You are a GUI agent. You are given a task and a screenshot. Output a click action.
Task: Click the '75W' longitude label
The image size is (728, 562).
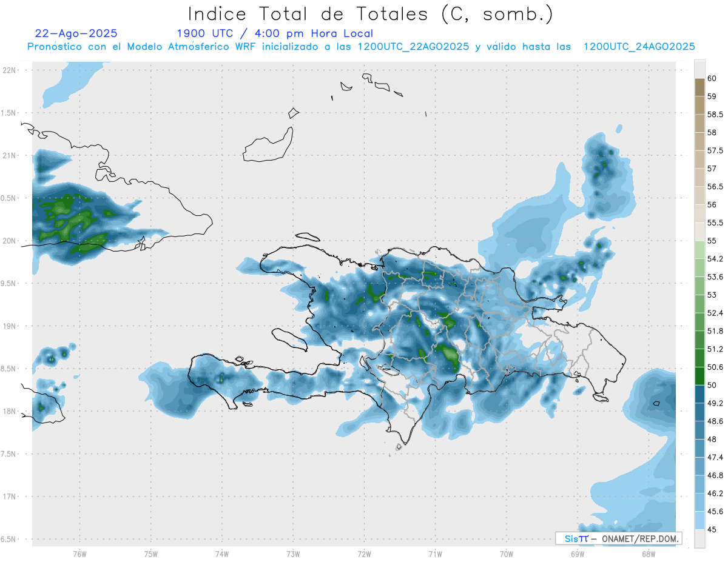(151, 554)
